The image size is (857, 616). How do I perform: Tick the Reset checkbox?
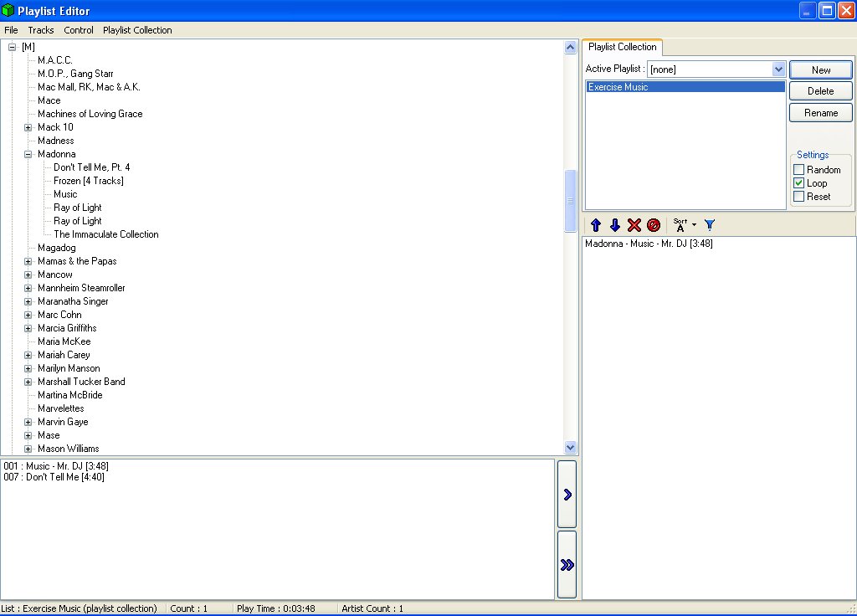tap(798, 197)
